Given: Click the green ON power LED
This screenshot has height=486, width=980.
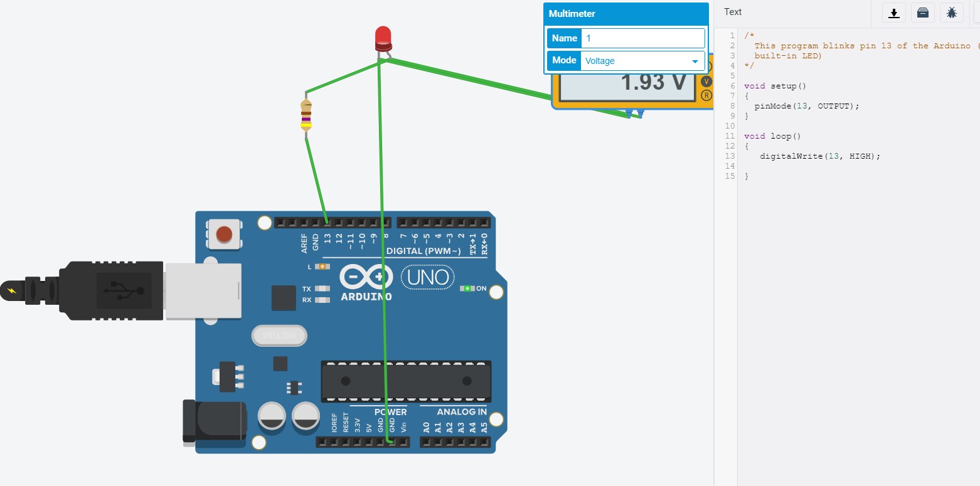Looking at the screenshot, I should (466, 288).
